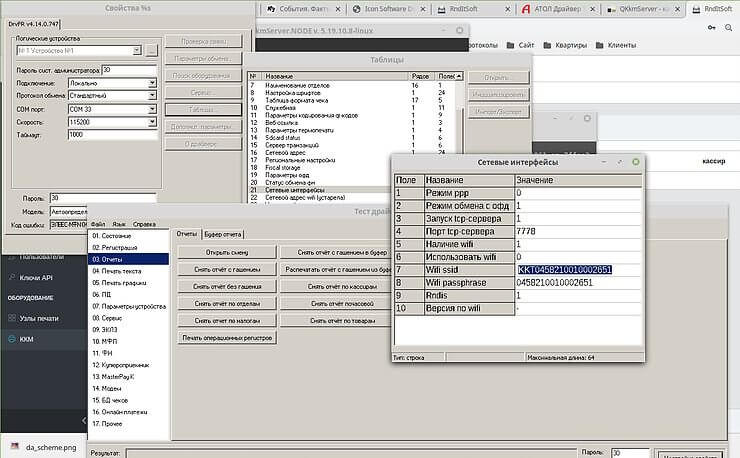Select Сетевые интерфейсы row in Таблицы list

[319, 190]
